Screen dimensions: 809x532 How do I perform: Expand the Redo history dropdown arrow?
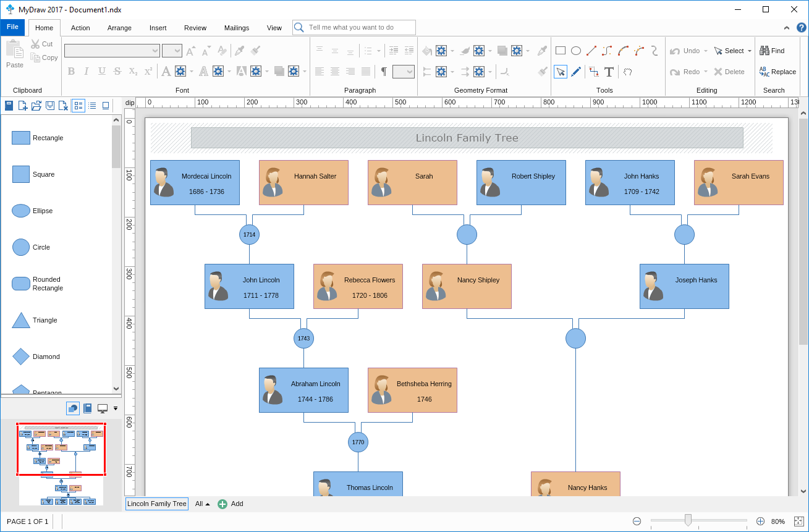click(706, 72)
